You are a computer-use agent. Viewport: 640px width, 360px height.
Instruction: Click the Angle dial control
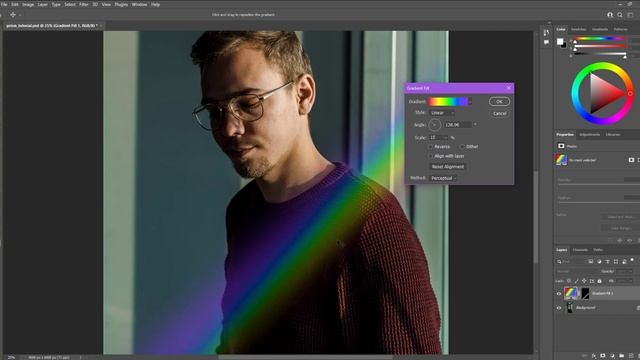coord(435,125)
